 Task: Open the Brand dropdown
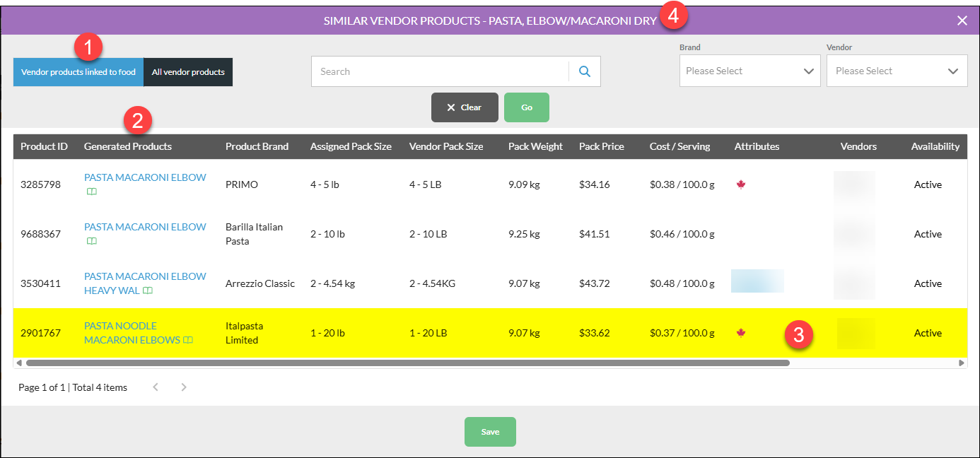(x=750, y=71)
